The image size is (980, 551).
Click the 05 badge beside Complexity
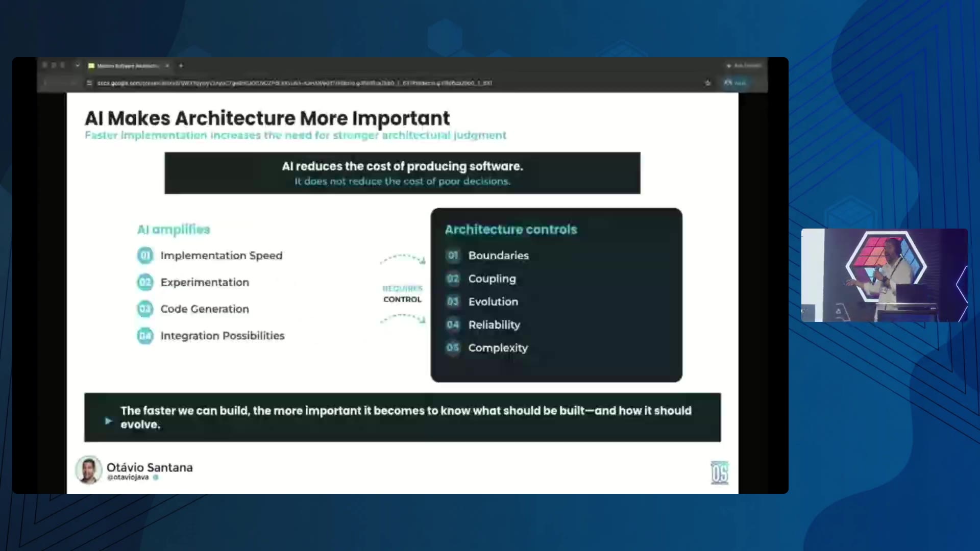tap(453, 347)
